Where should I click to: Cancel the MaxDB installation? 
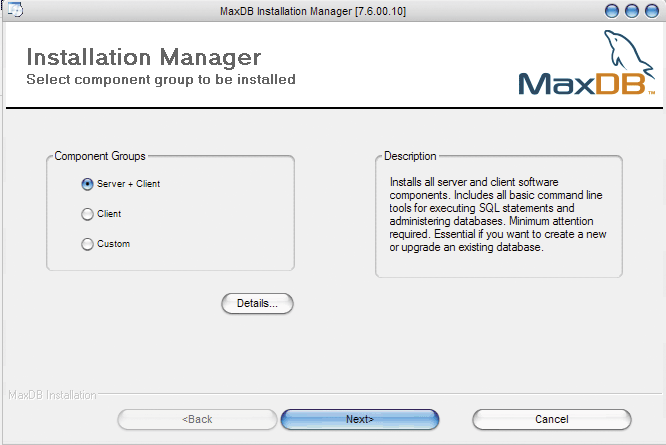pos(552,420)
